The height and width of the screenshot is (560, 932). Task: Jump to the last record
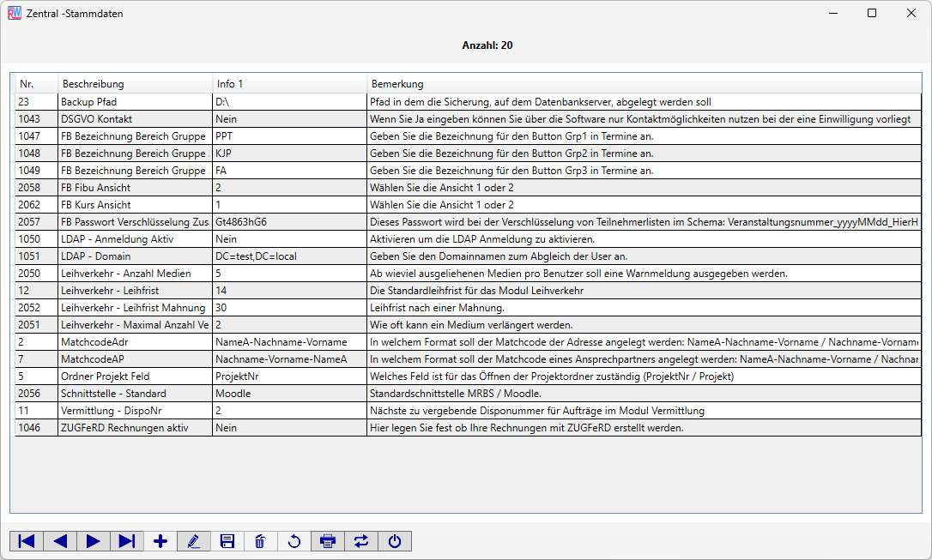point(127,541)
